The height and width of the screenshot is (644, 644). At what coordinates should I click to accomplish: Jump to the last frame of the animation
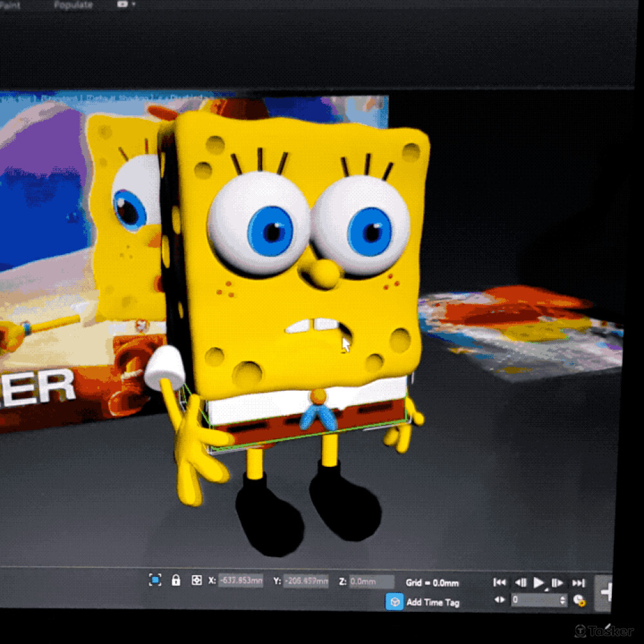(578, 583)
